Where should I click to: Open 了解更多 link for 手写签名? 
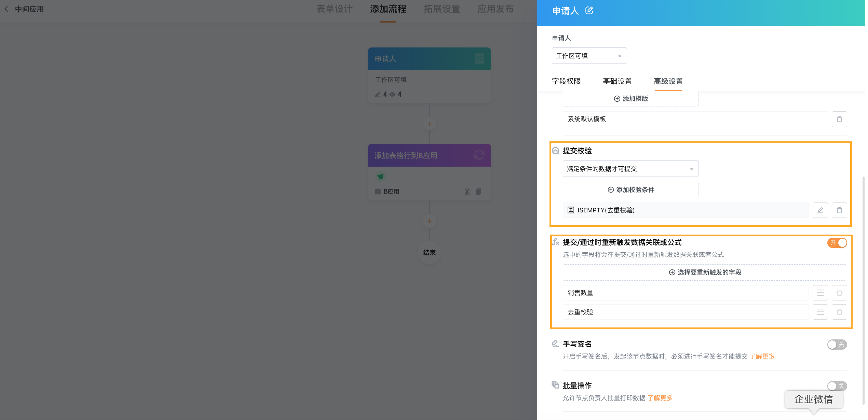click(762, 356)
